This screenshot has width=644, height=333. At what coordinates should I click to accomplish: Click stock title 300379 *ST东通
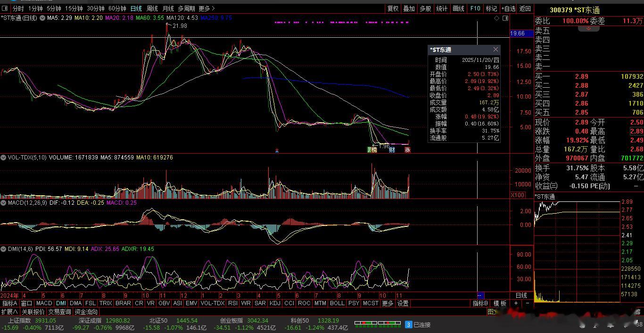click(574, 10)
